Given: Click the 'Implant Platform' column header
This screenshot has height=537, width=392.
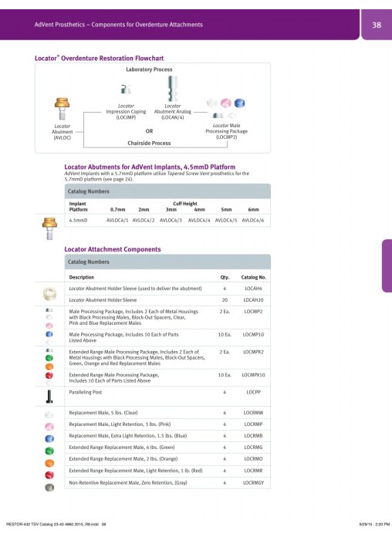Looking at the screenshot, I should pyautogui.click(x=79, y=207).
